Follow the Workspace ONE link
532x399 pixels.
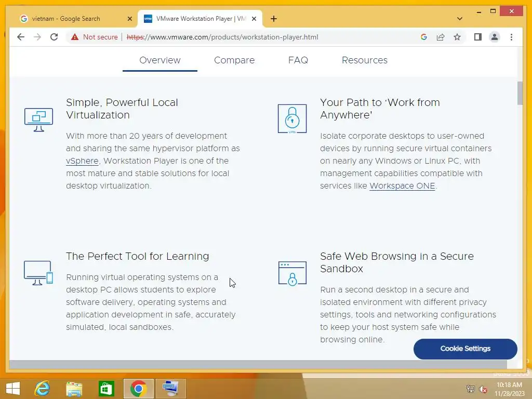click(402, 186)
